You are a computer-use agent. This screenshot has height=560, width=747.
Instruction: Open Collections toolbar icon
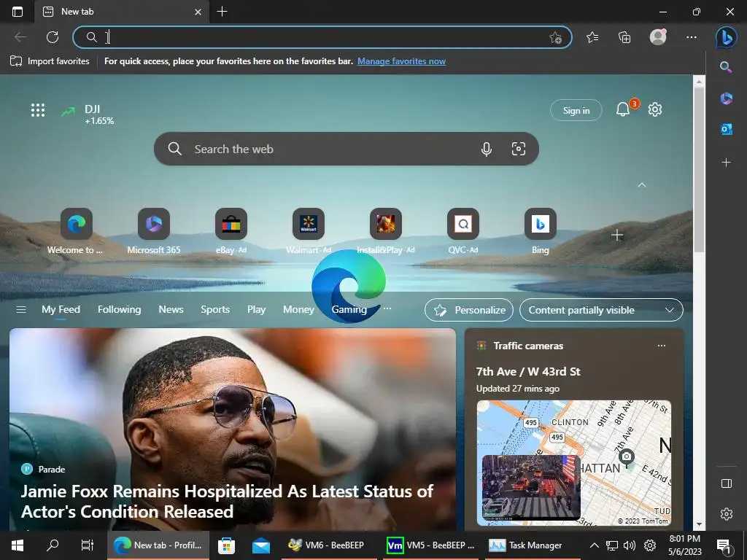[624, 37]
